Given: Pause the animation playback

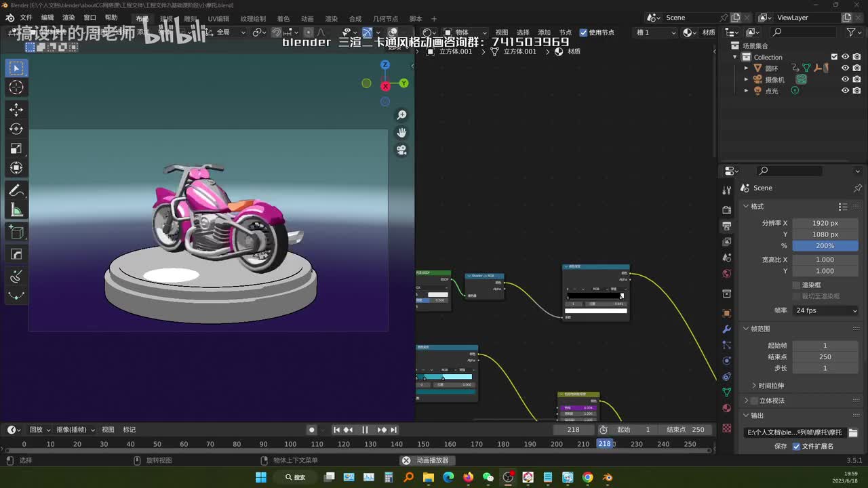Looking at the screenshot, I should click(x=365, y=430).
